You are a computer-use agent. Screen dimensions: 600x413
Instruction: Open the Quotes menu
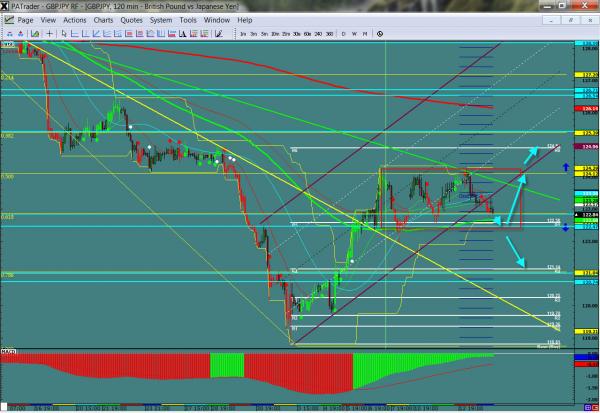(x=131, y=20)
